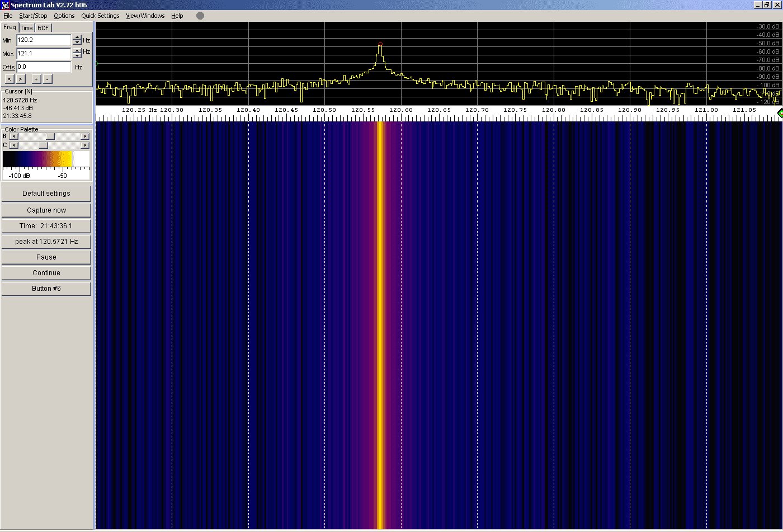Click the Time: 21:43:36.1 button
Screen dimensions: 783x532
tap(46, 226)
